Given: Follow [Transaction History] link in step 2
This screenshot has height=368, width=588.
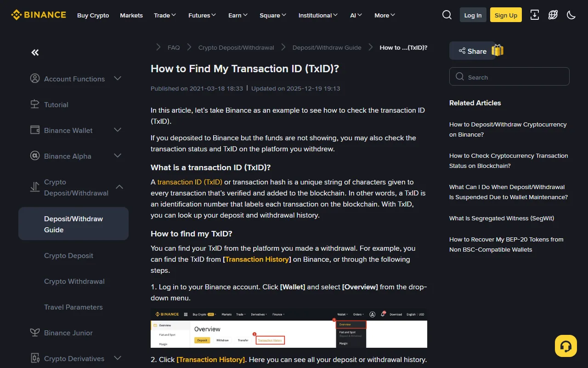Looking at the screenshot, I should point(211,359).
